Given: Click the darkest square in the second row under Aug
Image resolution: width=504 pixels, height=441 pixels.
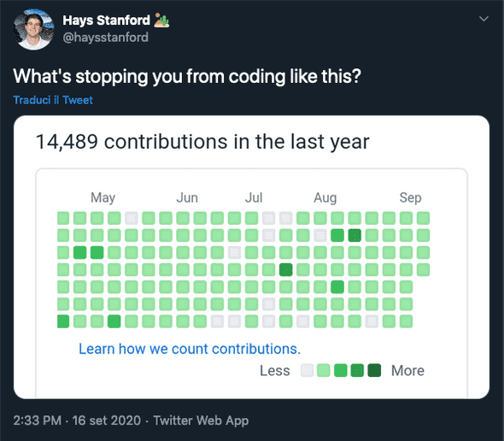Looking at the screenshot, I should pos(355,235).
